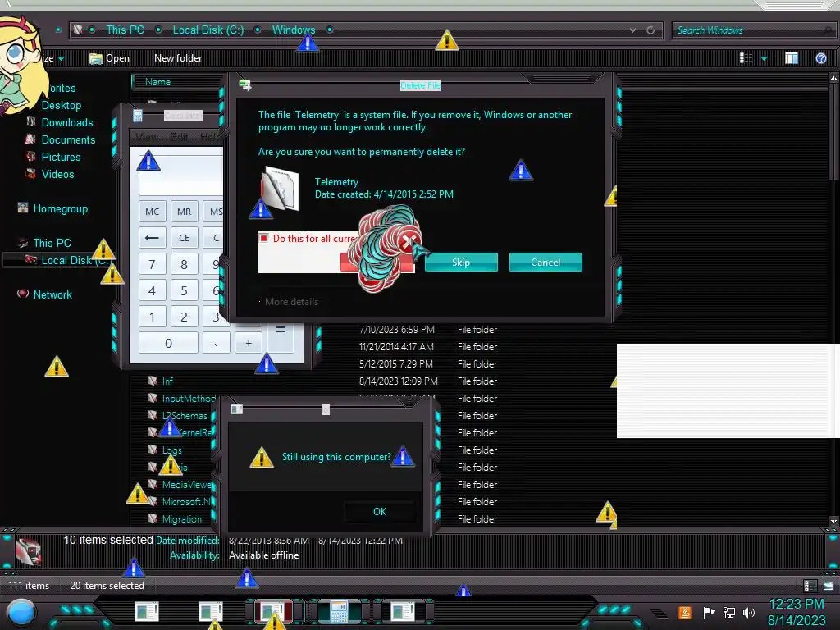840x630 pixels.
Task: Click the Calculator View menu
Action: click(x=147, y=137)
